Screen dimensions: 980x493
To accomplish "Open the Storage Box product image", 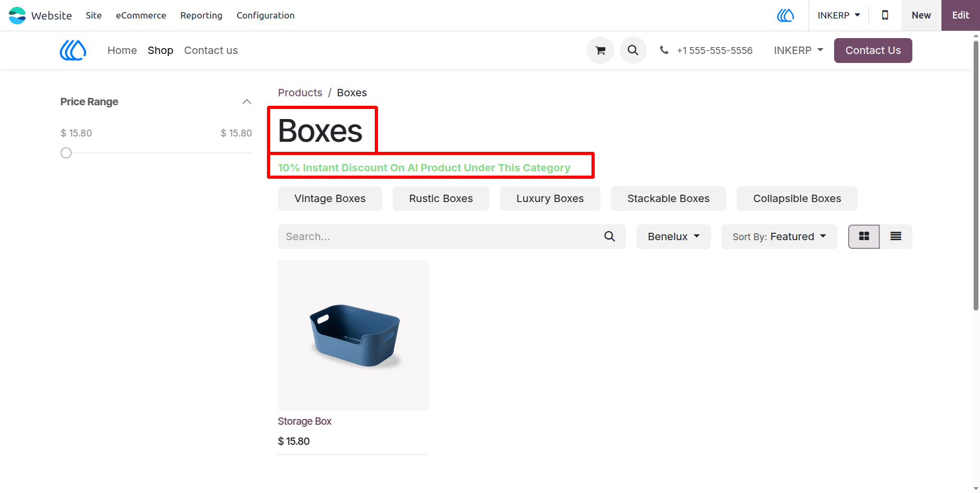I will tap(353, 335).
